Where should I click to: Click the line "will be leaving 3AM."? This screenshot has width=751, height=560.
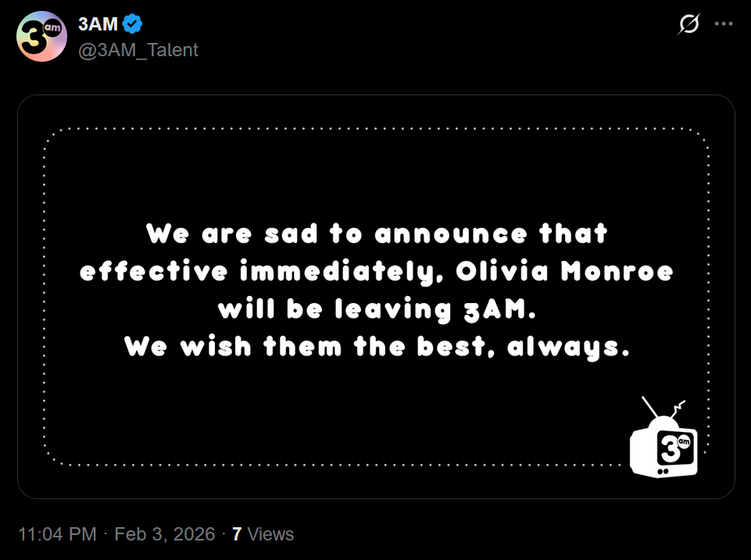[x=377, y=309]
